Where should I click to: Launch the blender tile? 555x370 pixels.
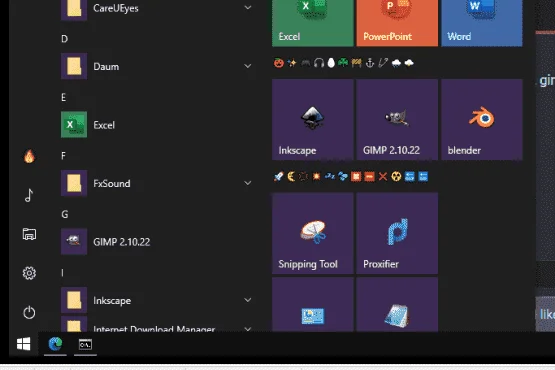[x=482, y=119]
